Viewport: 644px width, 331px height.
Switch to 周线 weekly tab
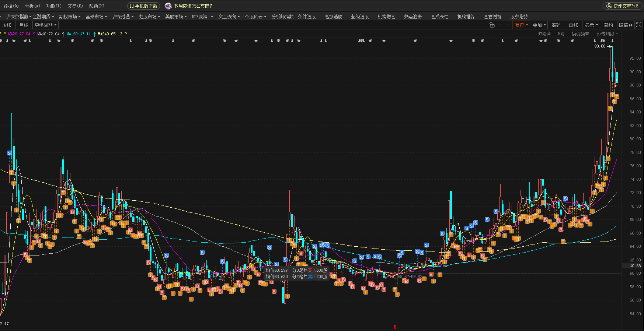click(7, 25)
